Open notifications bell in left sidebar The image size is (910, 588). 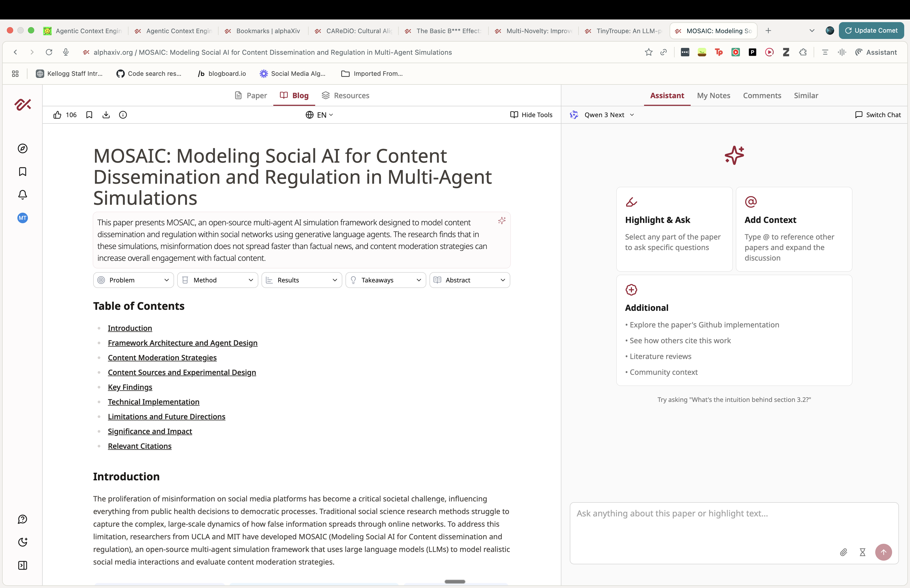pos(23,195)
